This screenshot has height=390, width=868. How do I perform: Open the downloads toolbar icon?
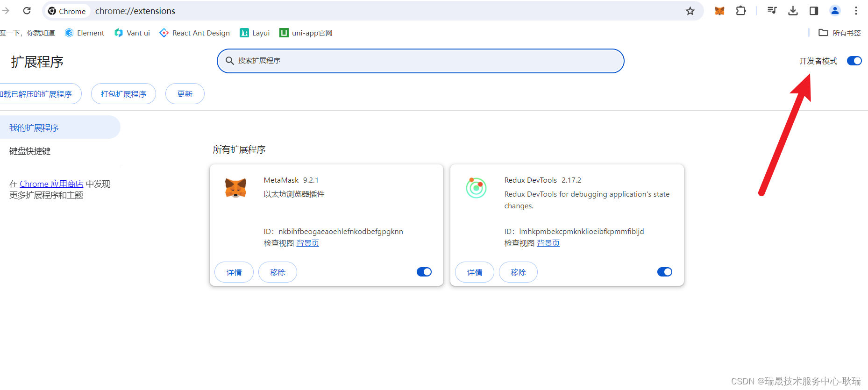pos(793,11)
